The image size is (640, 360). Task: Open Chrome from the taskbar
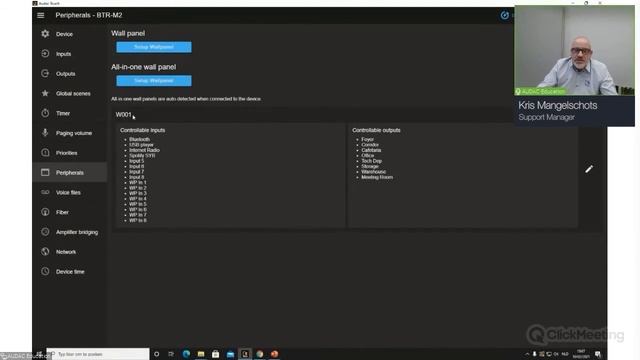click(260, 354)
